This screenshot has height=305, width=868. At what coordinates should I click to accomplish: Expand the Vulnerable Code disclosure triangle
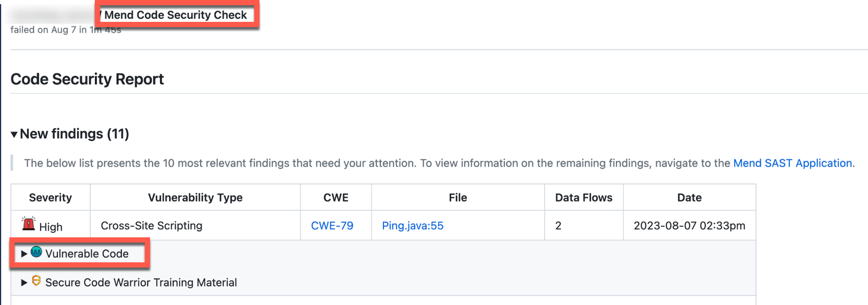point(24,254)
